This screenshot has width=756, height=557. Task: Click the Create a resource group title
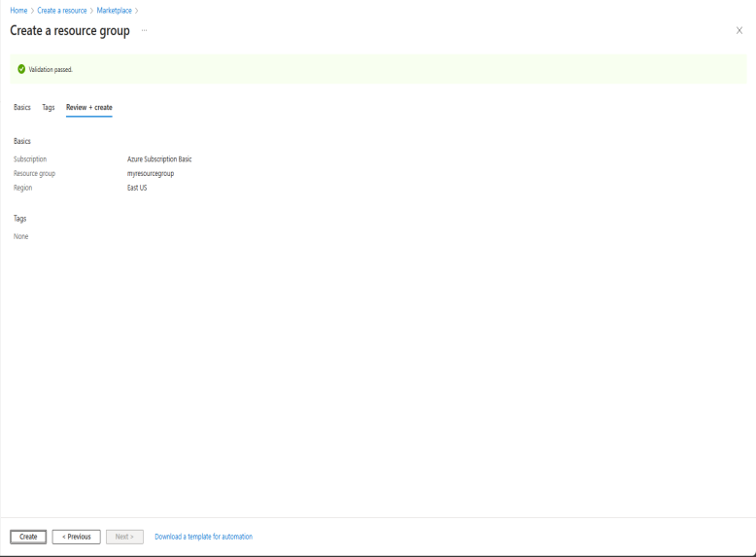(x=69, y=31)
